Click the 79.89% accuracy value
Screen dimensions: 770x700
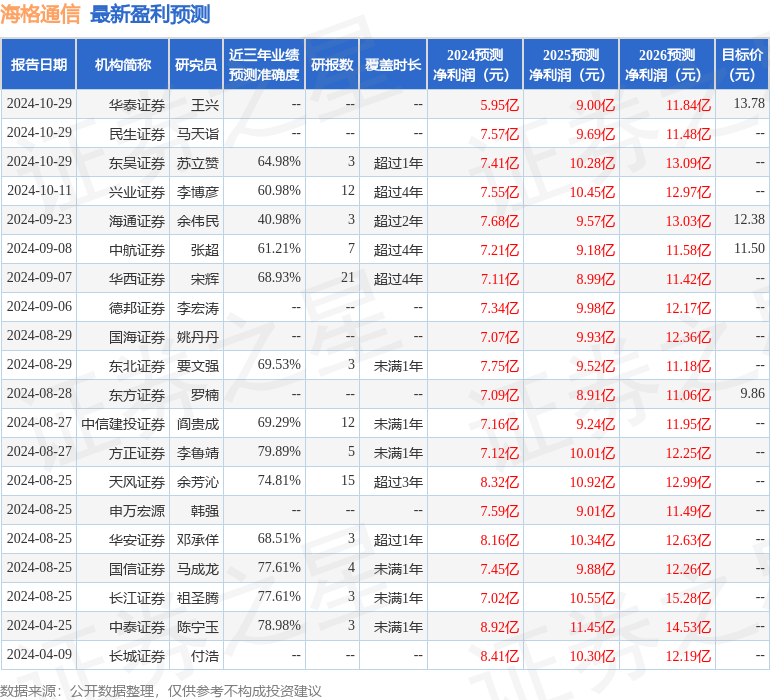pyautogui.click(x=279, y=451)
